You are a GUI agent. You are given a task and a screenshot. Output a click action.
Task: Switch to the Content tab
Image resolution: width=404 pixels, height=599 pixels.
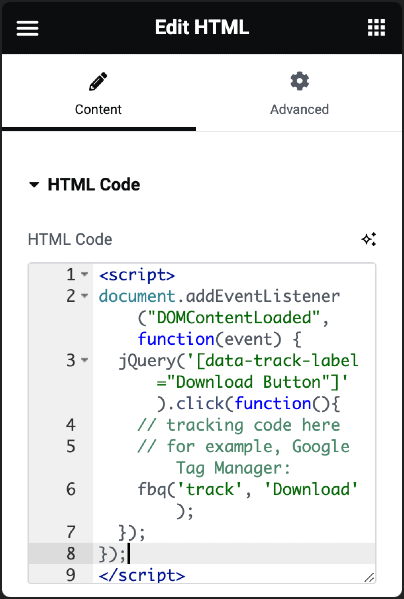[99, 95]
